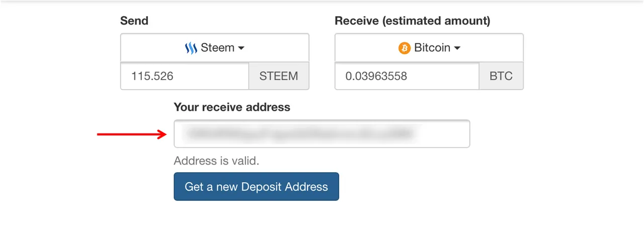The image size is (644, 225).
Task: Select the blurred address text in field
Action: [299, 134]
